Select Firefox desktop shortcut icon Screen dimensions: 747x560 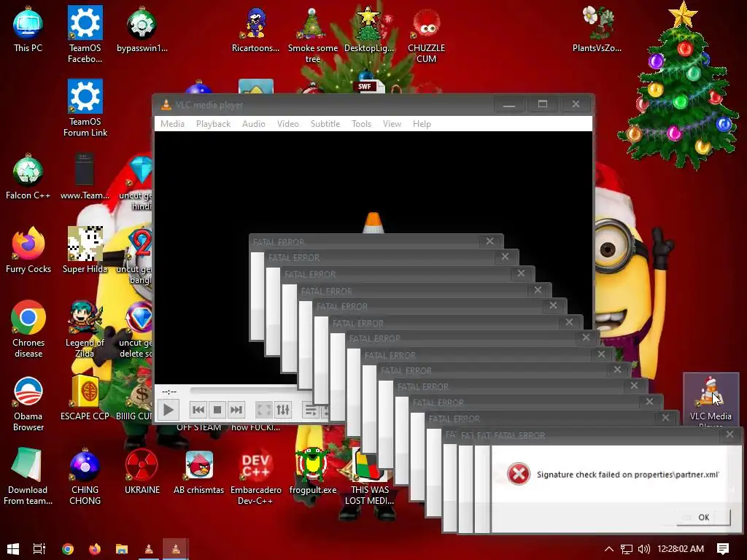(28, 251)
